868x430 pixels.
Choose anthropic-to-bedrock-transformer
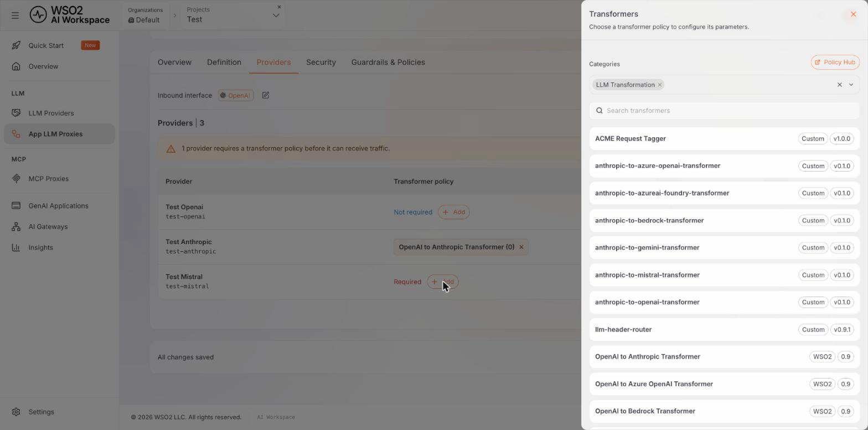[x=724, y=220]
